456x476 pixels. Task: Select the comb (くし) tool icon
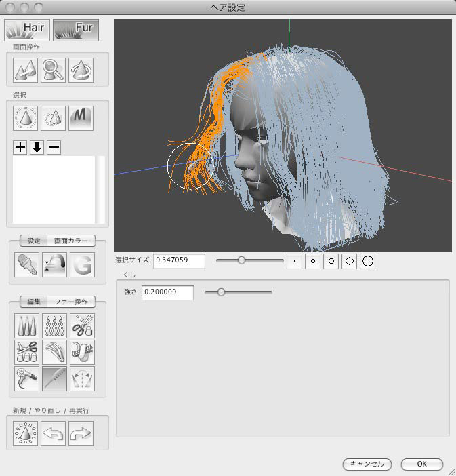[54, 379]
